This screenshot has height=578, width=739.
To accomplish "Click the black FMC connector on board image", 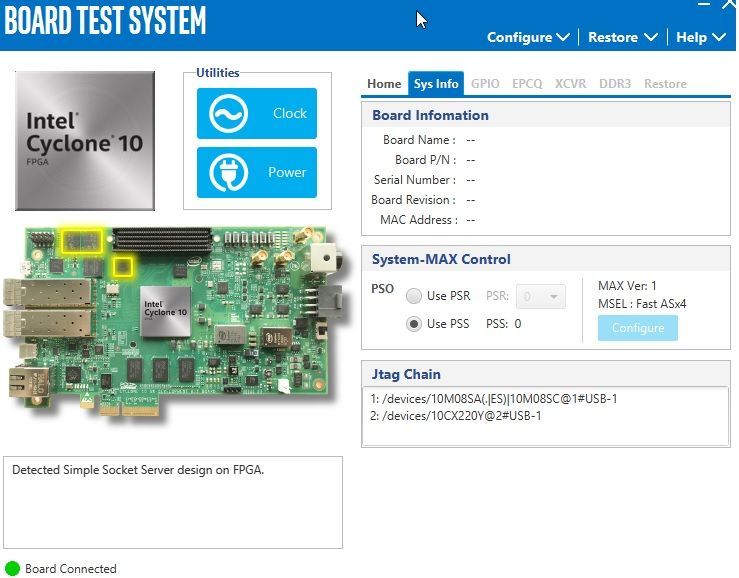I will 162,239.
